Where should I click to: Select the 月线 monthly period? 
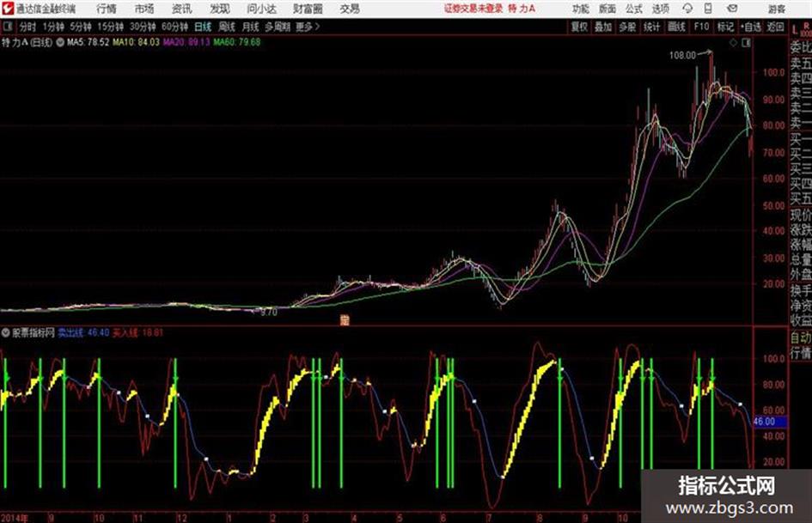pyautogui.click(x=251, y=27)
